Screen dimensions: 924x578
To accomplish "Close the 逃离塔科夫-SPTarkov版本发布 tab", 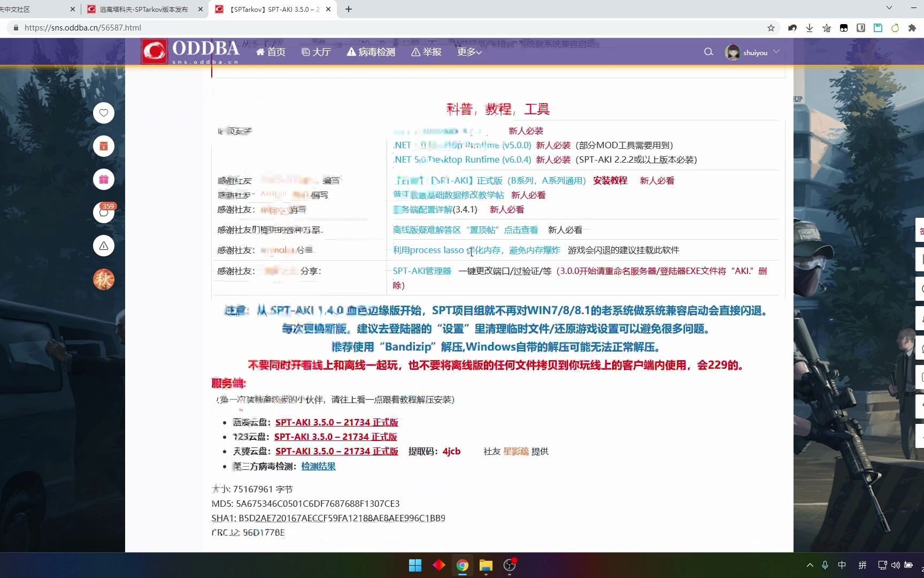I will [x=201, y=9].
